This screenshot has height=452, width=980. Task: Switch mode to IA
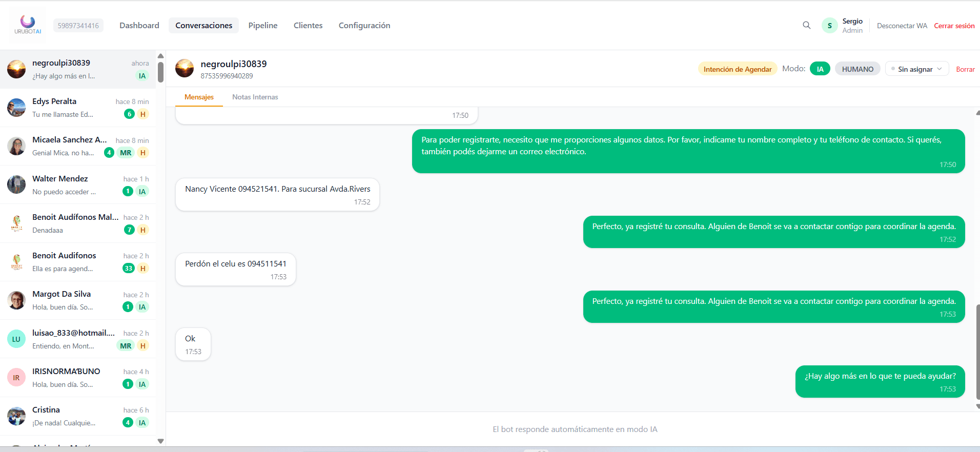pyautogui.click(x=820, y=69)
